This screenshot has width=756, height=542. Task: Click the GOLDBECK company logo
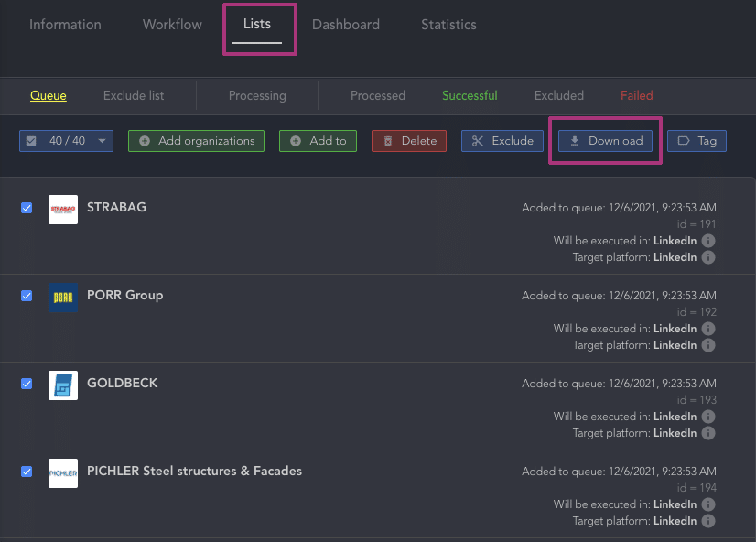(x=63, y=385)
